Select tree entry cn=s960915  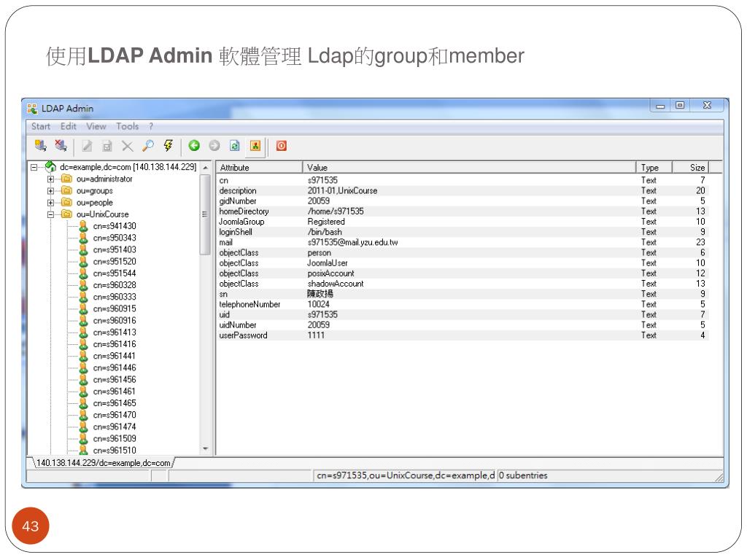[115, 308]
